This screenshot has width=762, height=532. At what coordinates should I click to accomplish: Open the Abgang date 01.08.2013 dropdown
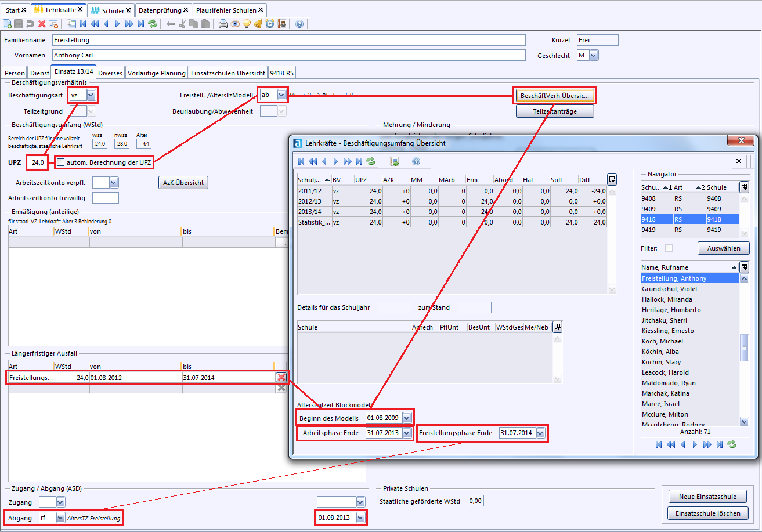pos(360,517)
